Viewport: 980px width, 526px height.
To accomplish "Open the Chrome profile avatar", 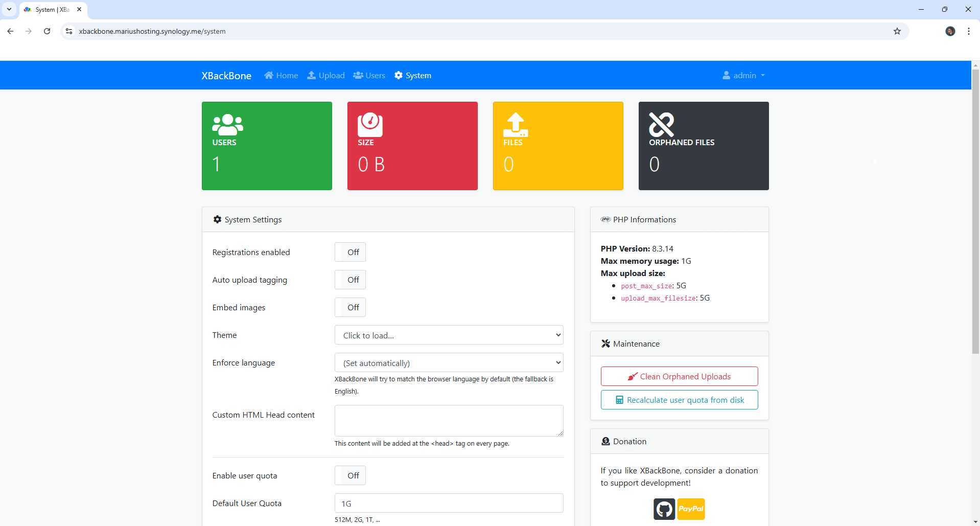I will (x=950, y=31).
